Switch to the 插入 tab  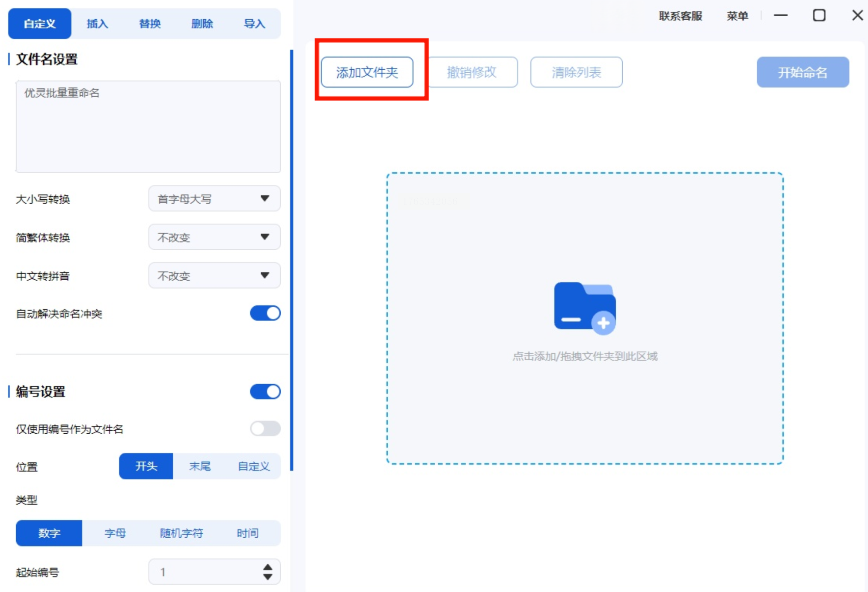click(x=97, y=24)
